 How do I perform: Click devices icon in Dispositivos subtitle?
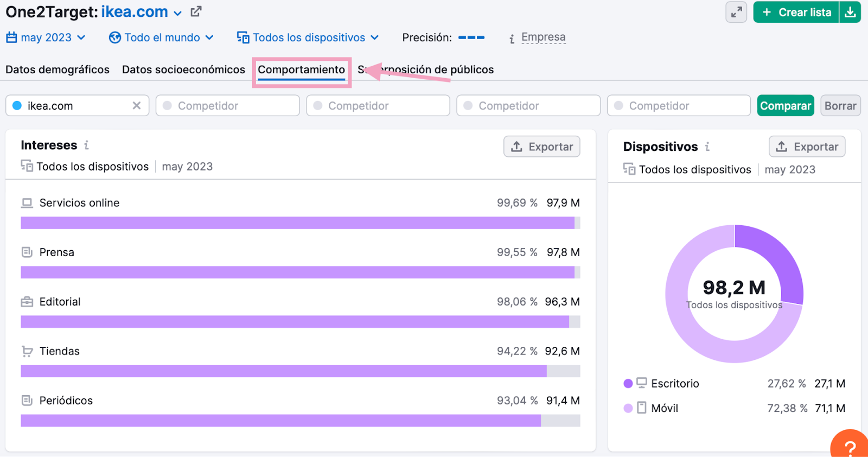pos(629,169)
